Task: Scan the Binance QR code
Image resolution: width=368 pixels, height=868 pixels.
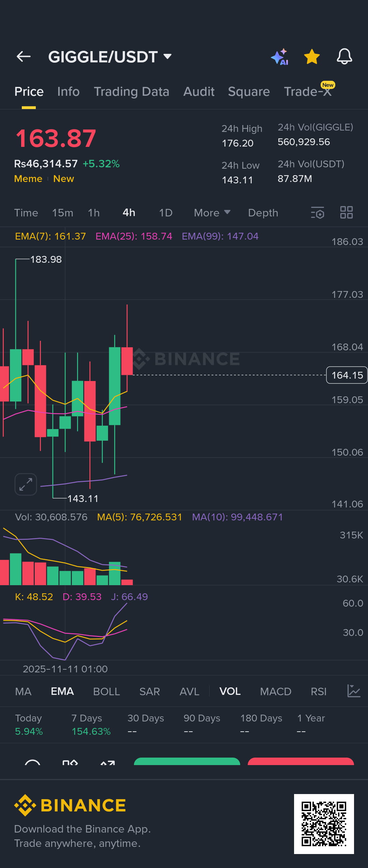Action: tap(324, 824)
